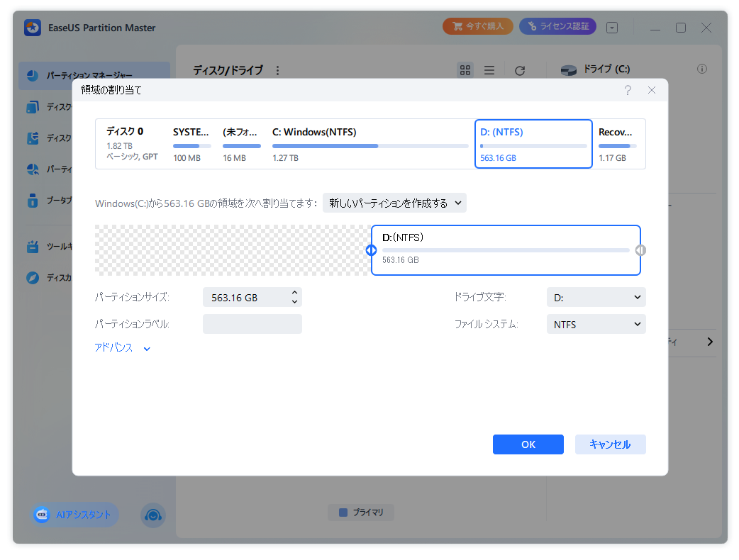Viewport: 739px width, 560px height.
Task: Open the support headset icon
Action: coord(152,515)
